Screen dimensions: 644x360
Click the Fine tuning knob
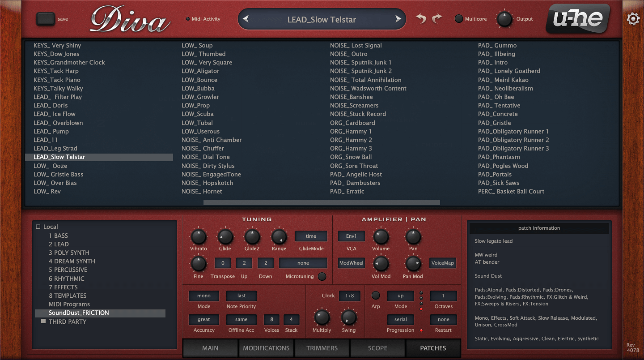tap(199, 264)
